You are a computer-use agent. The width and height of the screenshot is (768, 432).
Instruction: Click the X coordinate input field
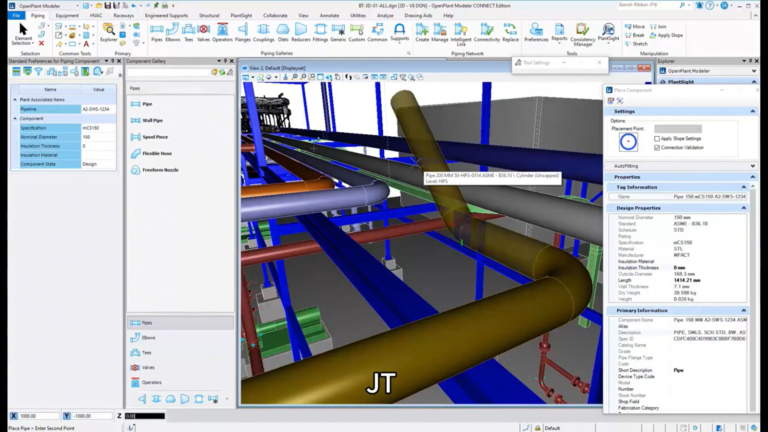pyautogui.click(x=39, y=416)
